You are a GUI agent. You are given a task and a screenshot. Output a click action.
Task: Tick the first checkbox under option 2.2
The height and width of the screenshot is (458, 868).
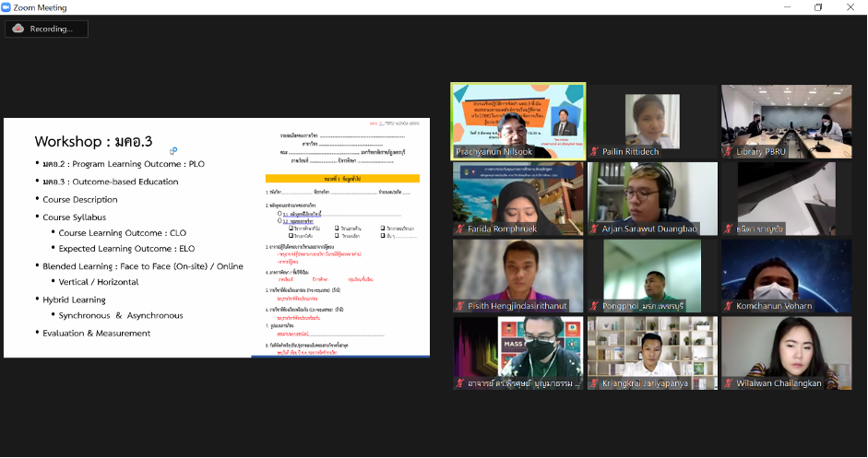291,229
